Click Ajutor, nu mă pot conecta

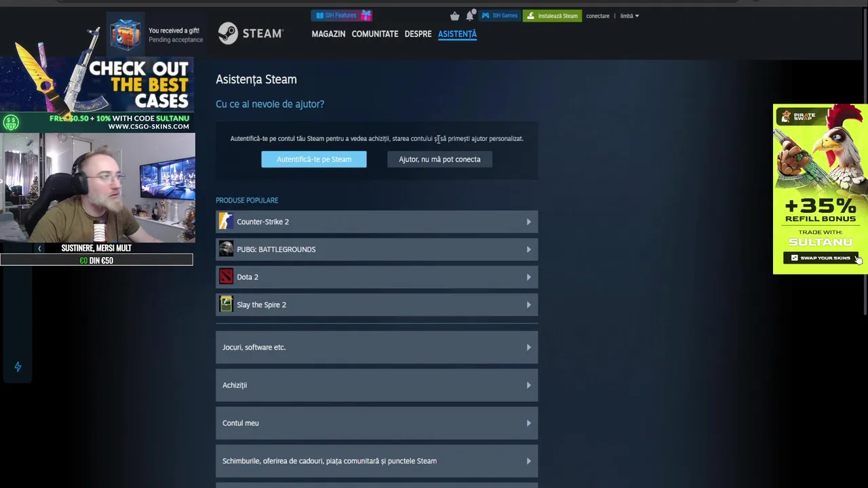point(439,159)
